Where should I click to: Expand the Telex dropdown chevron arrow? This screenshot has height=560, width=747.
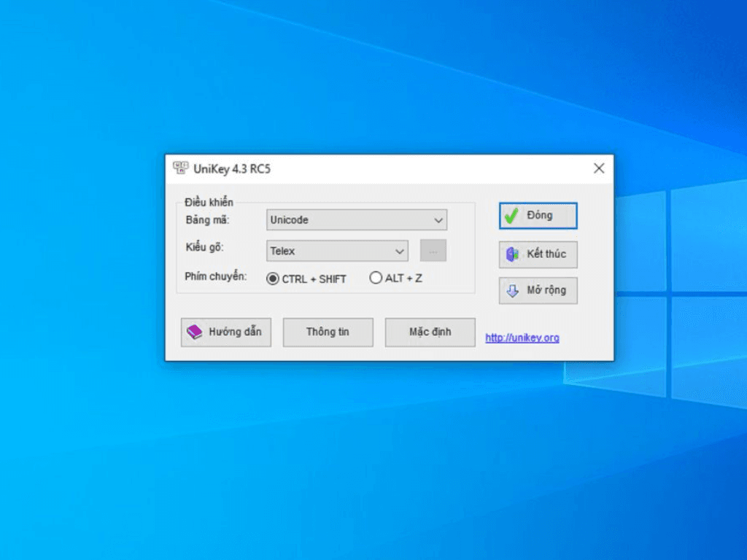[x=399, y=251]
